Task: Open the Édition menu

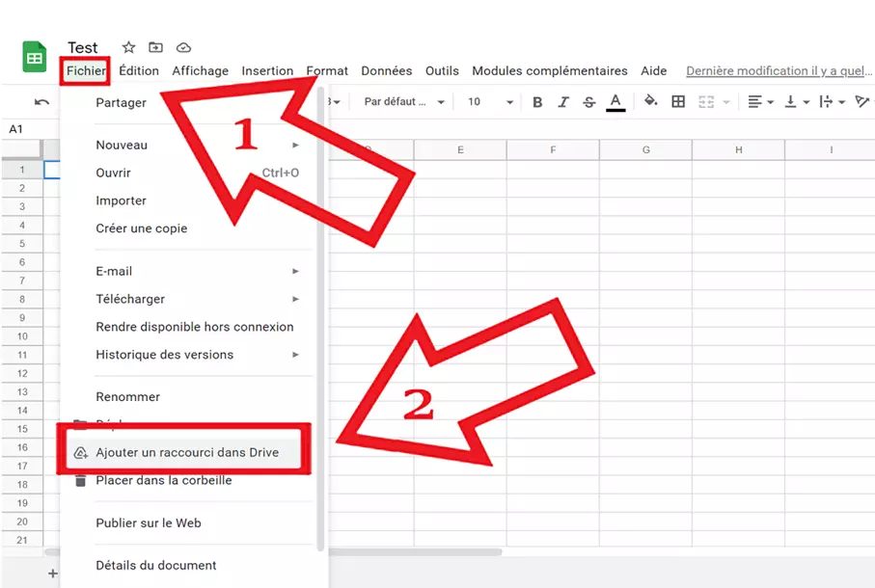Action: 139,70
